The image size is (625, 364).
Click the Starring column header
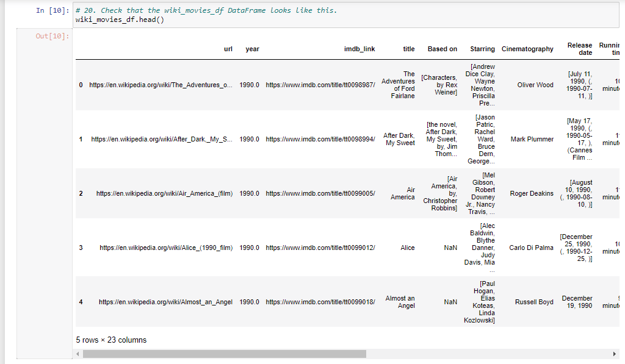pyautogui.click(x=482, y=49)
